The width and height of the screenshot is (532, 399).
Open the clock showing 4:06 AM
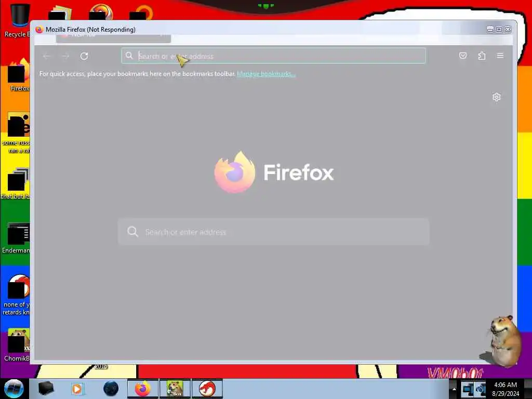point(506,389)
